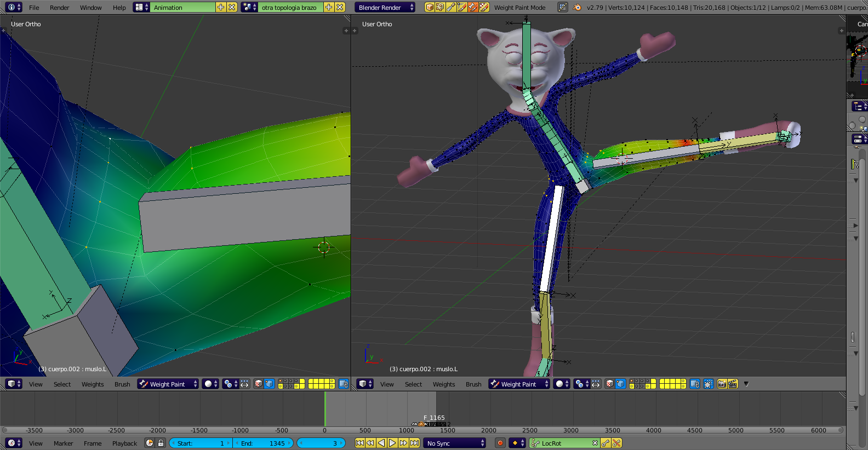Open Frame menu in timeline

coord(93,443)
